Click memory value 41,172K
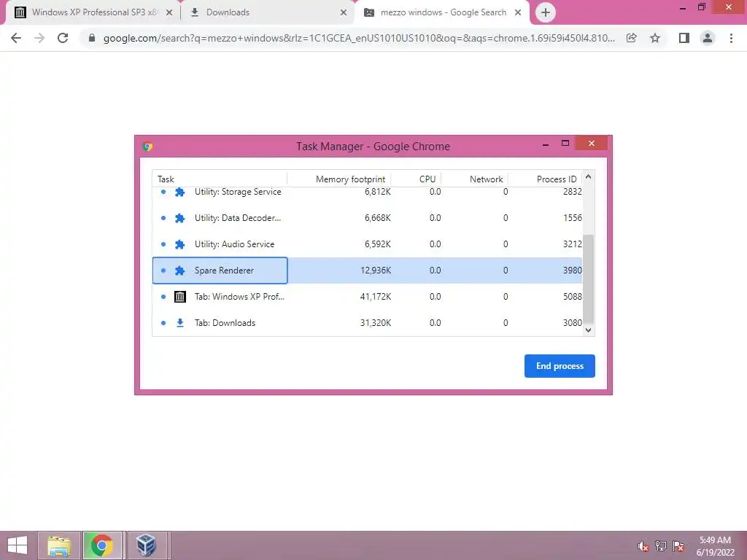This screenshot has height=560, width=747. pos(376,297)
